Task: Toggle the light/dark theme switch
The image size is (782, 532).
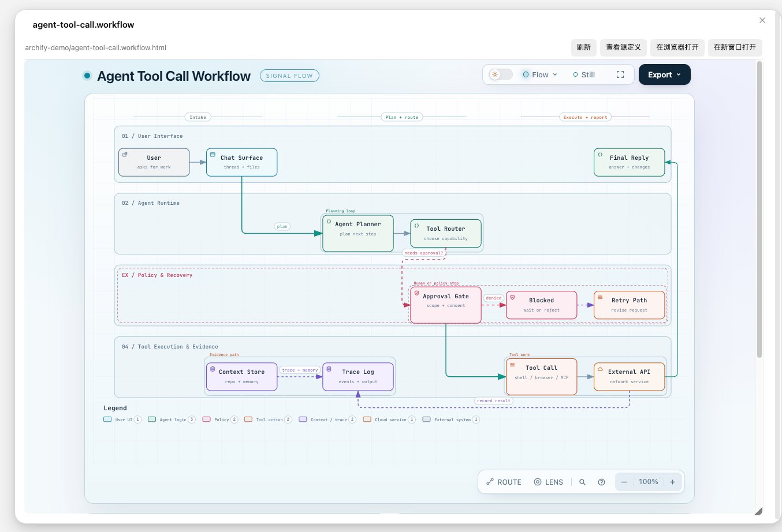Action: (x=500, y=74)
